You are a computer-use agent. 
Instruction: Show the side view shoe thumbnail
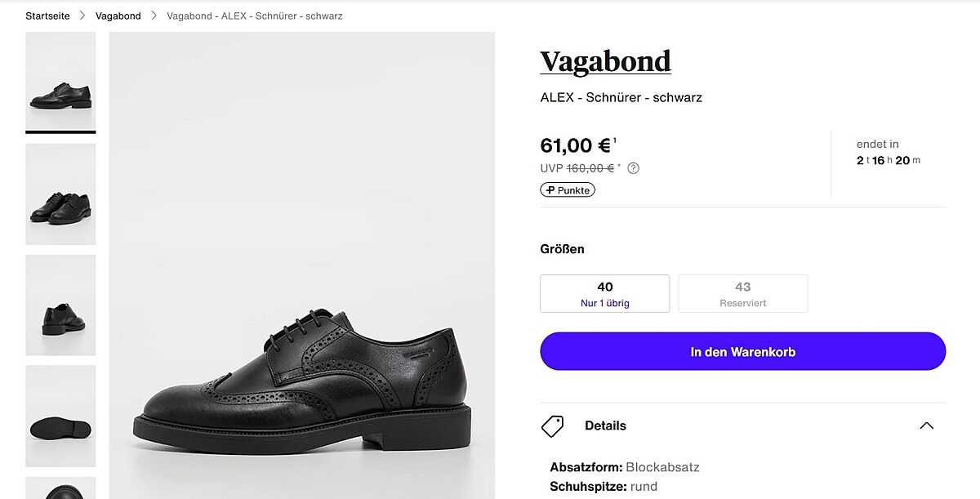coord(60,80)
